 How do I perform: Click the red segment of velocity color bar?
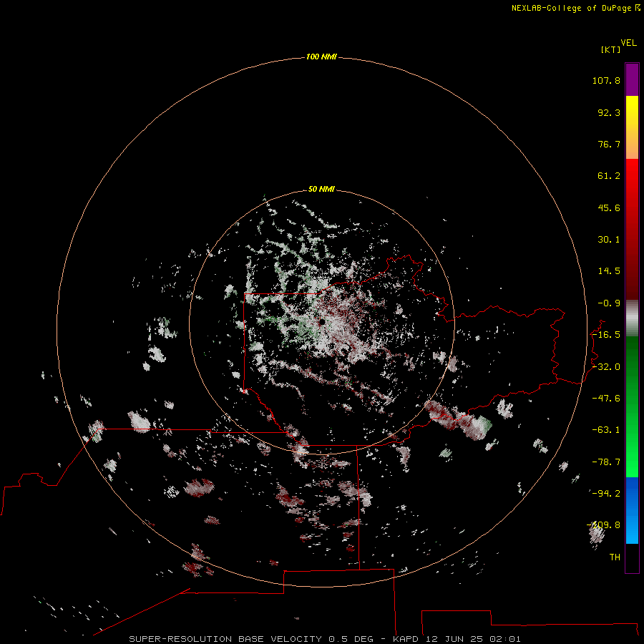[632, 229]
